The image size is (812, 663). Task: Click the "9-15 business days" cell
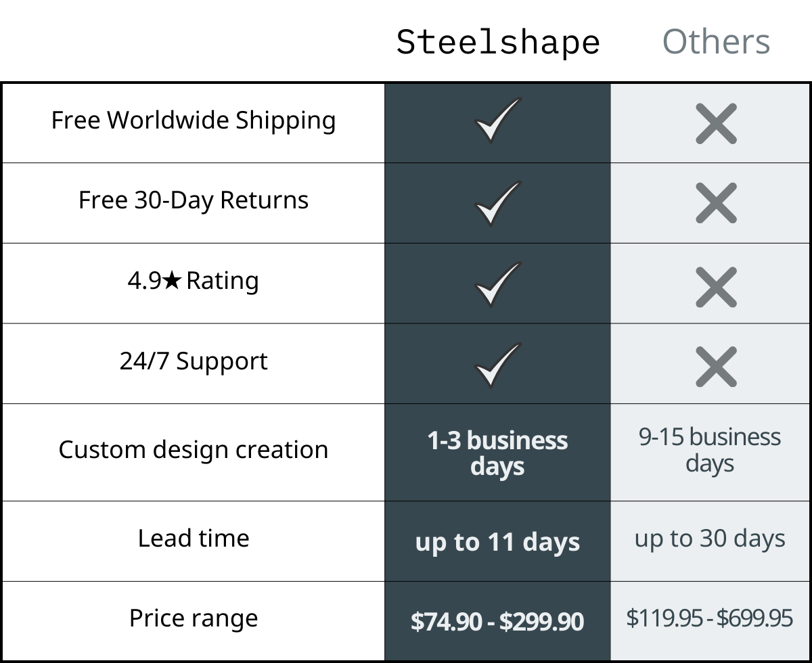click(710, 452)
